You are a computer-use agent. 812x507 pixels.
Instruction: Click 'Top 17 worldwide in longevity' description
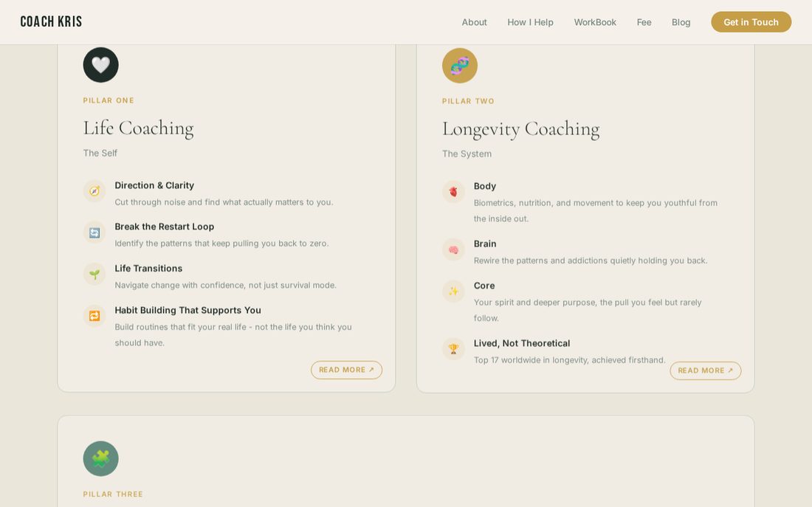(569, 360)
